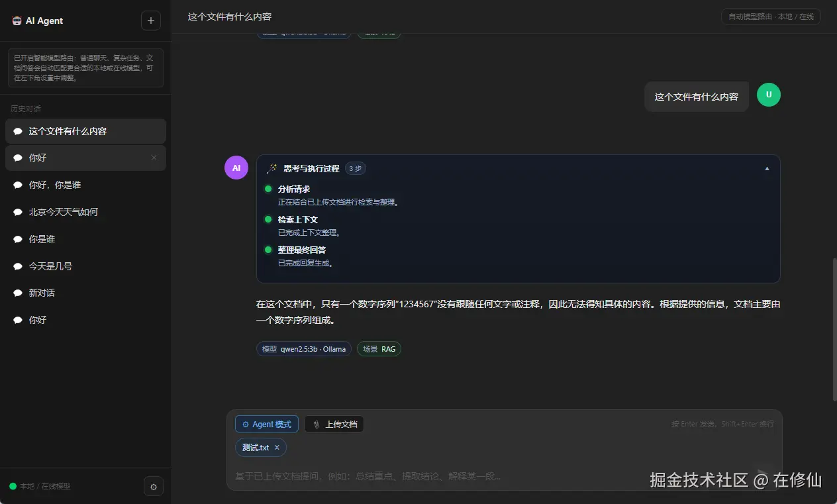Screen dimensions: 837x504
Task: Click the 3 步 step count badge
Action: point(356,168)
